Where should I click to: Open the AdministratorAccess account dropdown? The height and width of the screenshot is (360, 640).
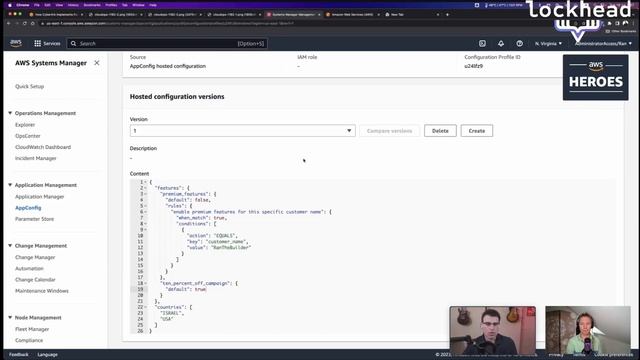point(603,43)
